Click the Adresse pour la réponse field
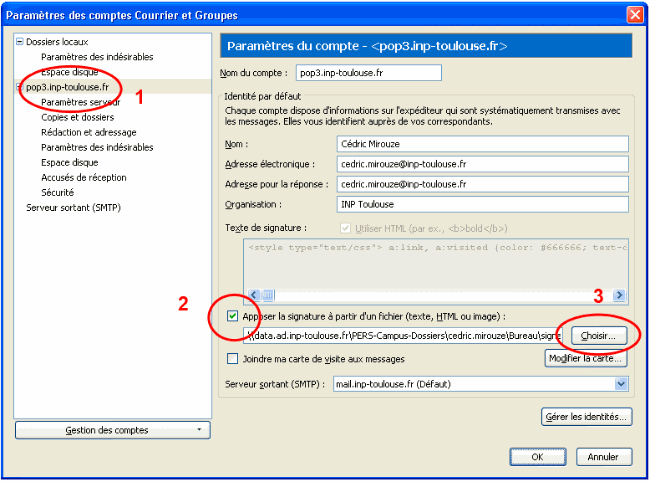This screenshot has width=650, height=482. pyautogui.click(x=483, y=184)
